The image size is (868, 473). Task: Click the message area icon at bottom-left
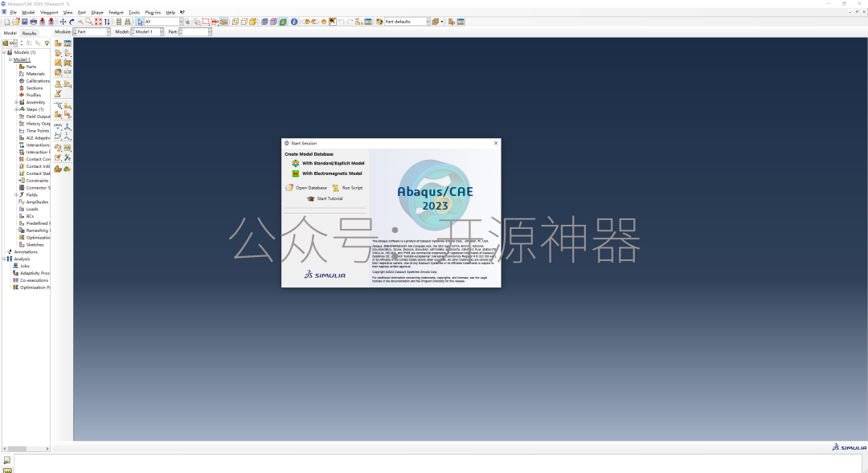point(7,460)
